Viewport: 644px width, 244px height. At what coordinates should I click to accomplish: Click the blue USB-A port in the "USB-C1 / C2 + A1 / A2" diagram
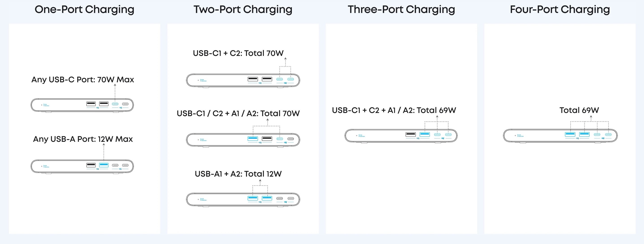252,138
